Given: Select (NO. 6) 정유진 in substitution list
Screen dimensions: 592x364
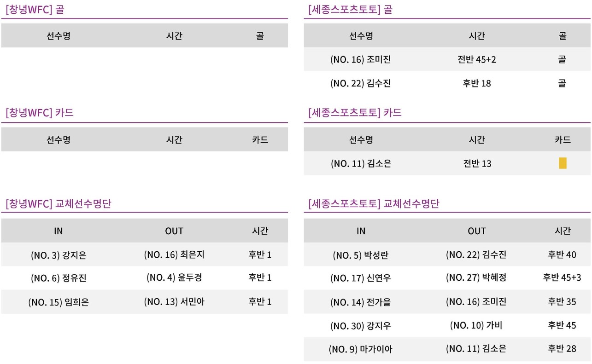Looking at the screenshot, I should (x=59, y=278).
